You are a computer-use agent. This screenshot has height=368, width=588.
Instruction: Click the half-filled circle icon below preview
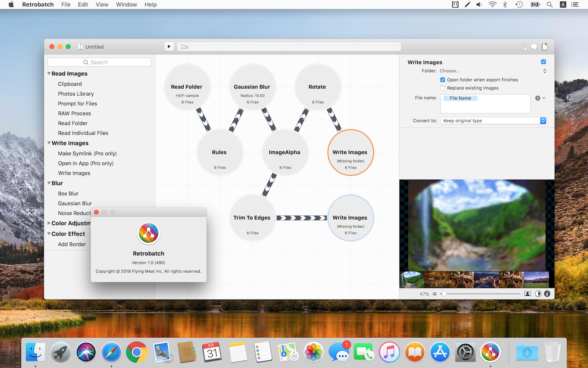538,294
